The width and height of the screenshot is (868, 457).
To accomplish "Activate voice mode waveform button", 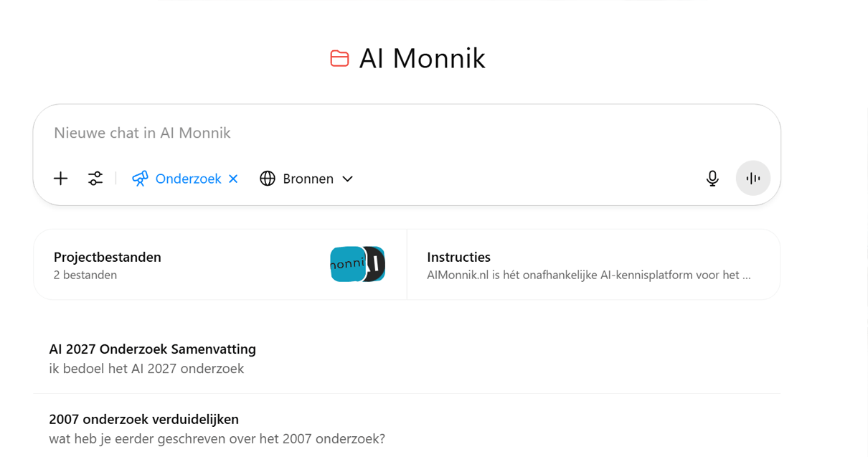I will coord(753,178).
